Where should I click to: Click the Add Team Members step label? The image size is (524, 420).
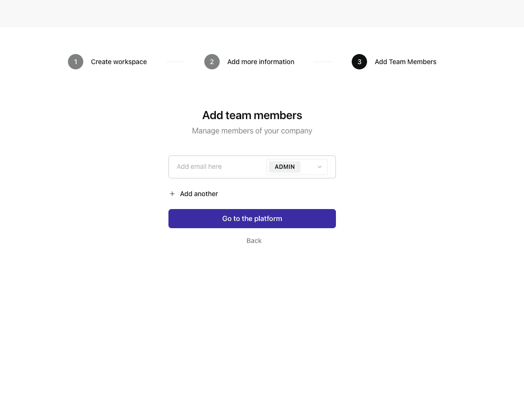(x=405, y=62)
